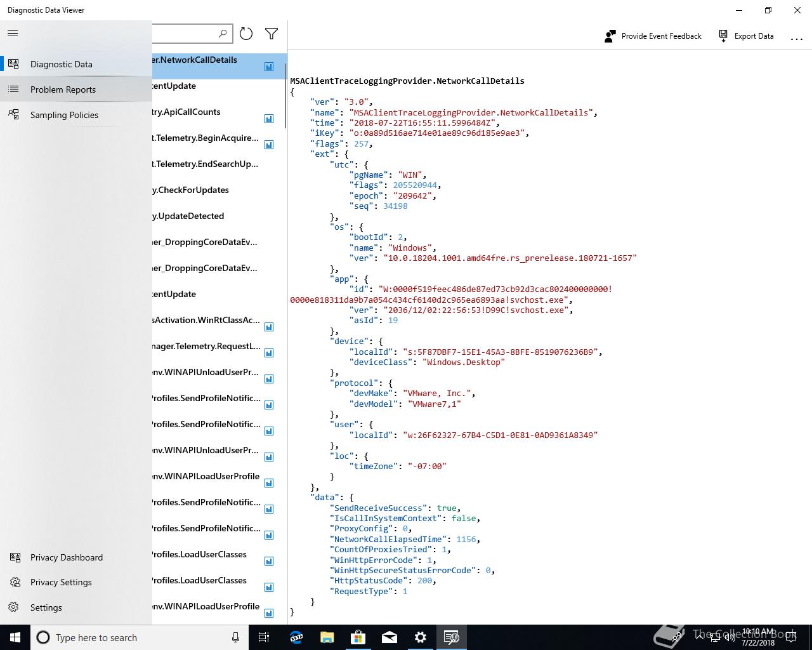Click the Privacy Dashboard sidebar icon

point(15,557)
